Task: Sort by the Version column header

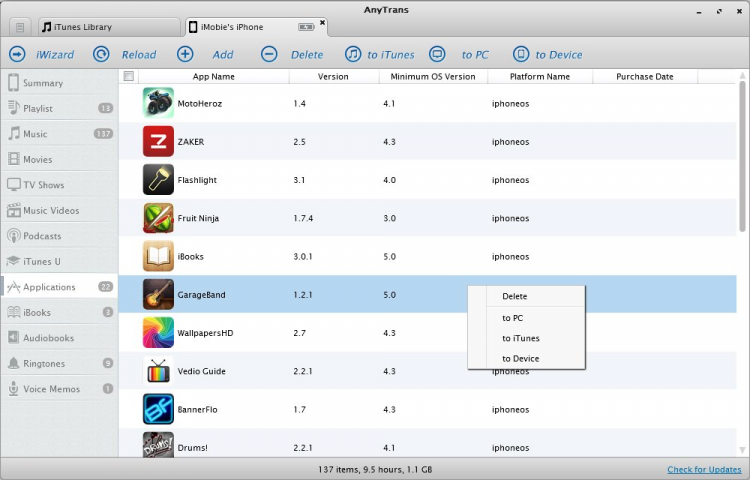Action: pos(333,76)
